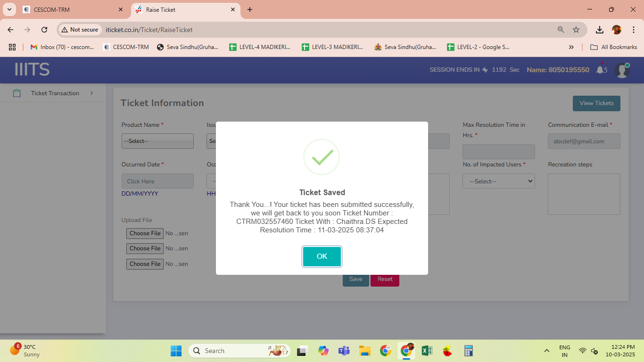Click OK in the Ticket Saved dialog

322,256
